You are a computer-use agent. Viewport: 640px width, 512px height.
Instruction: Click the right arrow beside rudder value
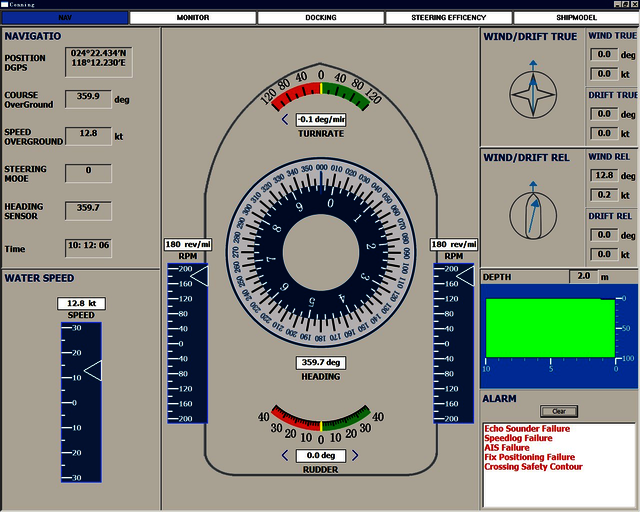click(355, 455)
